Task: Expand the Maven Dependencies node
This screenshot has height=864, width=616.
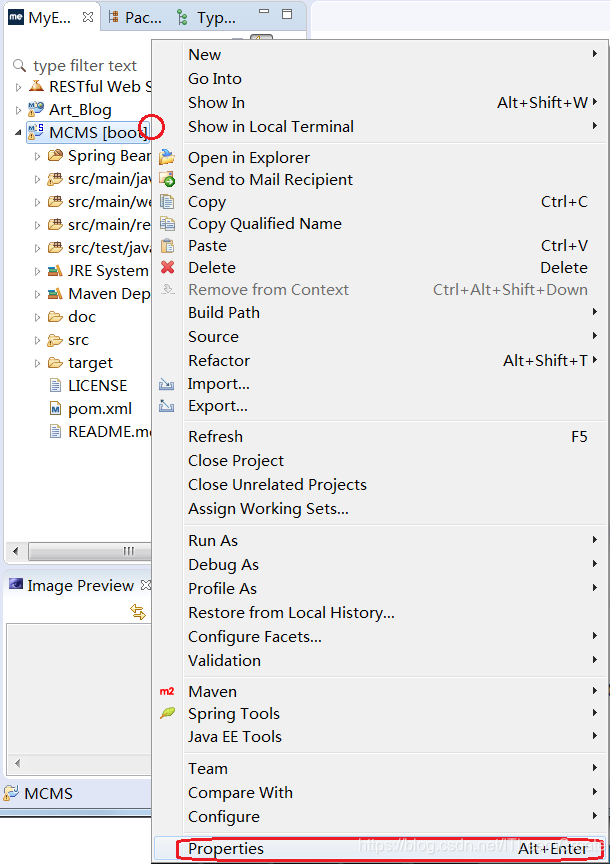Action: tap(37, 294)
